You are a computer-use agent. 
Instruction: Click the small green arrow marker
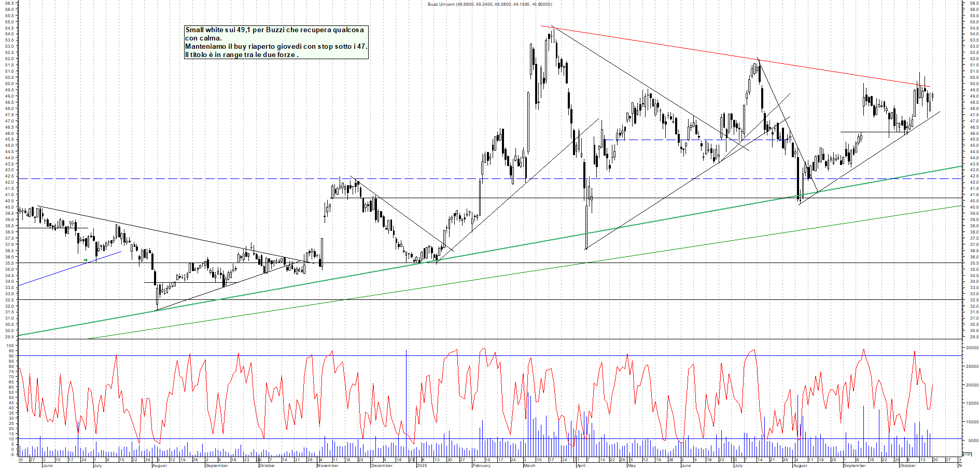(x=86, y=260)
